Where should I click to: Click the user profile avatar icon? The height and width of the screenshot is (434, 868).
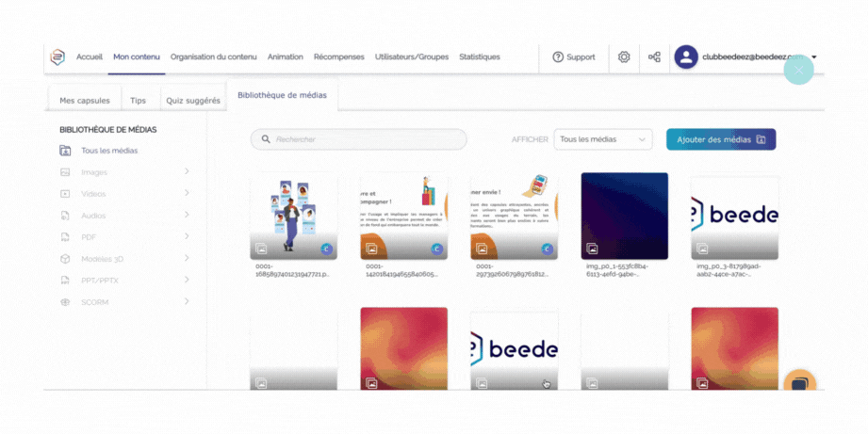point(686,57)
